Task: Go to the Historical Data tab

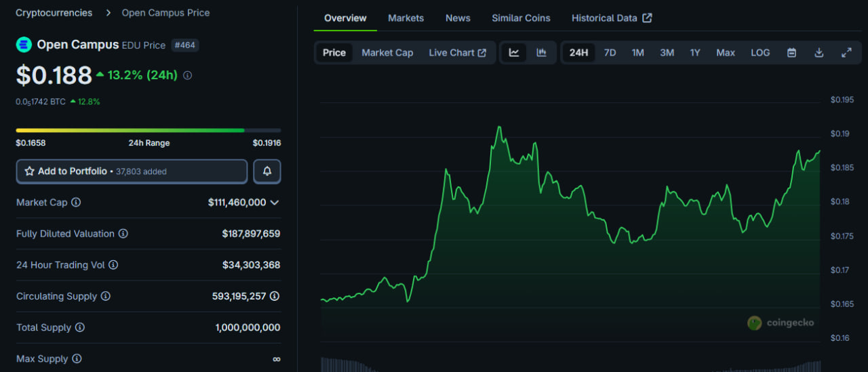Action: click(611, 18)
